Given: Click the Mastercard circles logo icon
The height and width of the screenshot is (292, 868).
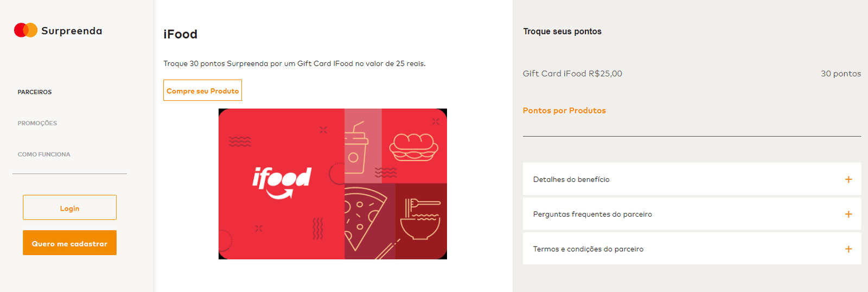Looking at the screenshot, I should 25,30.
